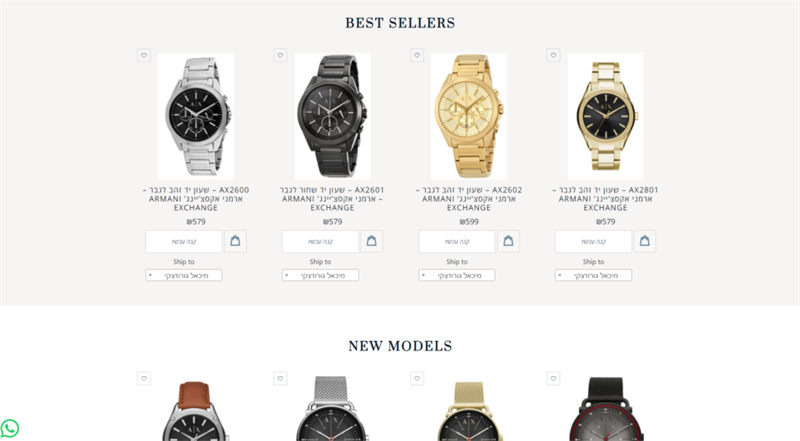Wishlist the black mesh strap watch
This screenshot has width=800, height=441.
[554, 378]
